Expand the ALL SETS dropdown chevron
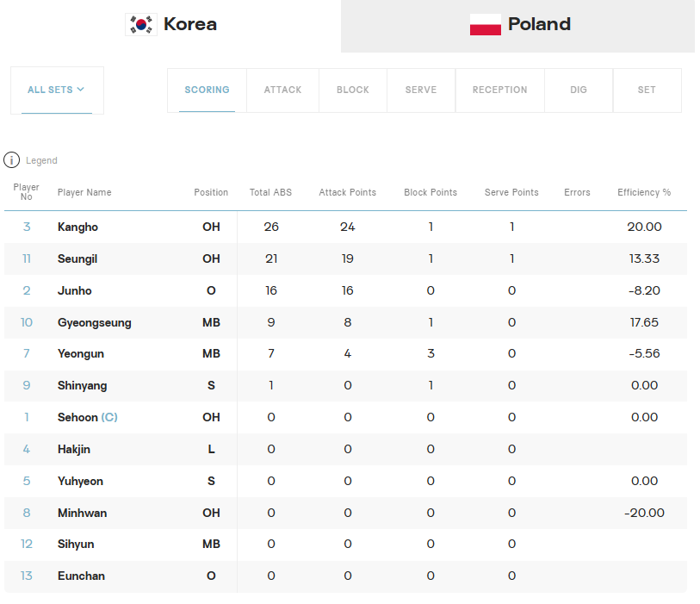The width and height of the screenshot is (700, 604). pyautogui.click(x=81, y=90)
